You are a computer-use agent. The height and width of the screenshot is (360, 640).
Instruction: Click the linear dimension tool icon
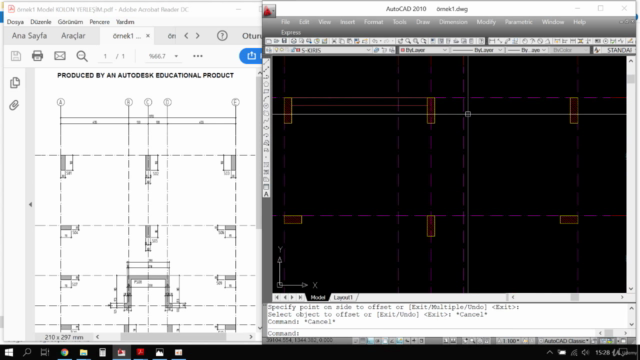pos(492,41)
